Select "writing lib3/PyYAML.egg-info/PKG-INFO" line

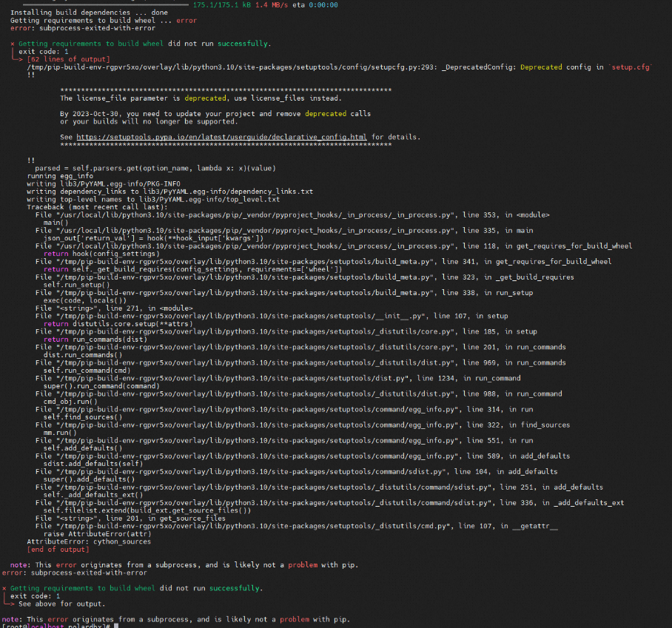click(x=104, y=183)
